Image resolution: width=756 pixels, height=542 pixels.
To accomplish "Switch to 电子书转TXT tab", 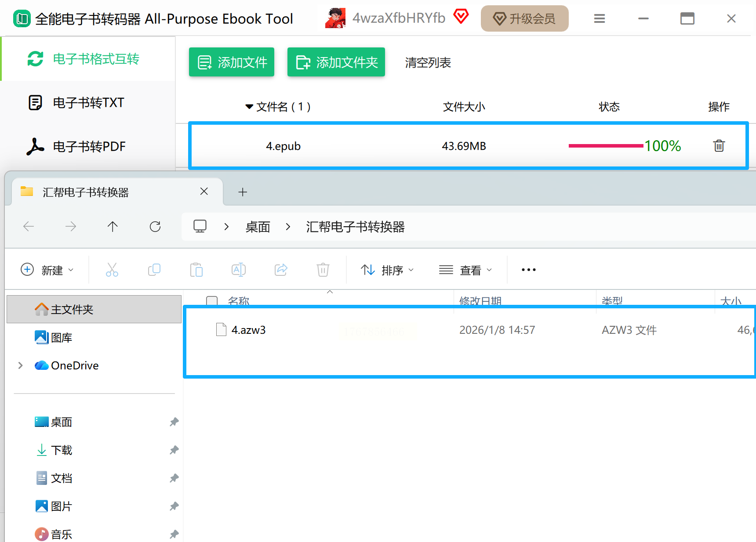I will click(x=88, y=103).
